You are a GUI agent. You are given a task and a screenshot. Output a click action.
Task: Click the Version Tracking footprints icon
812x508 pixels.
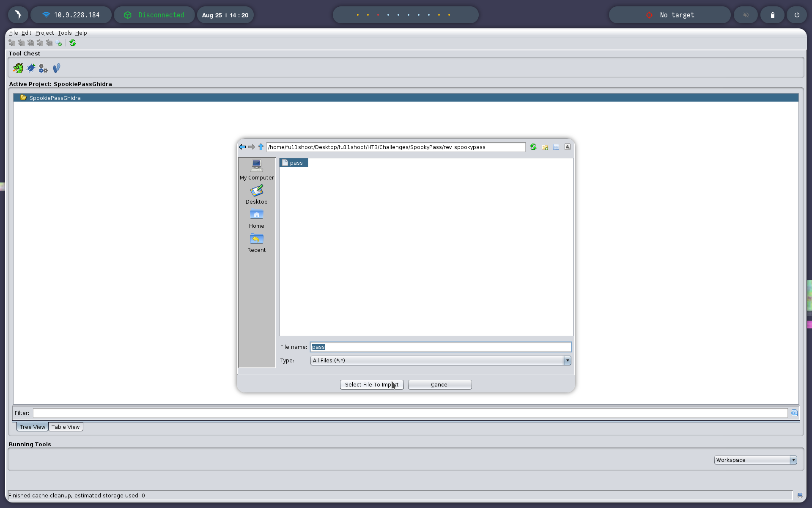tap(56, 68)
